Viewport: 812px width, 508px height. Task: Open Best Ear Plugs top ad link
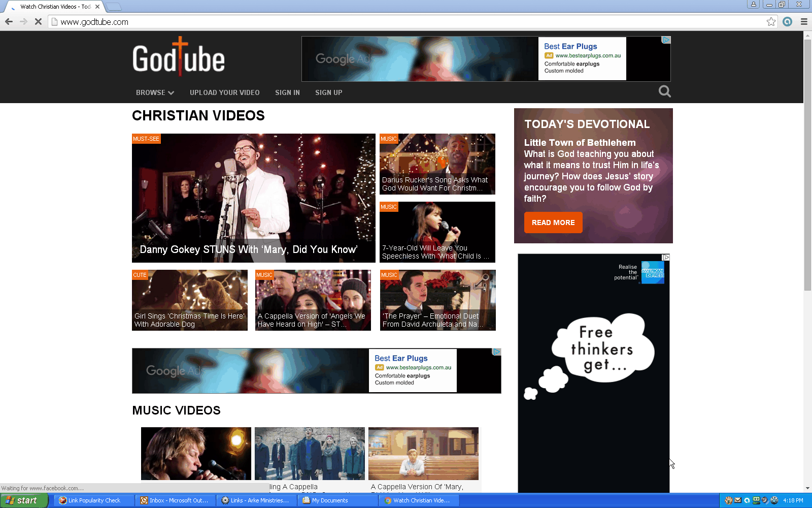(570, 46)
